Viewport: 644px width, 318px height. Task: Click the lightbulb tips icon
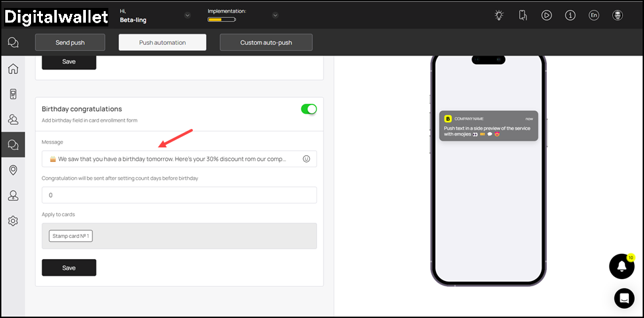[x=499, y=15]
